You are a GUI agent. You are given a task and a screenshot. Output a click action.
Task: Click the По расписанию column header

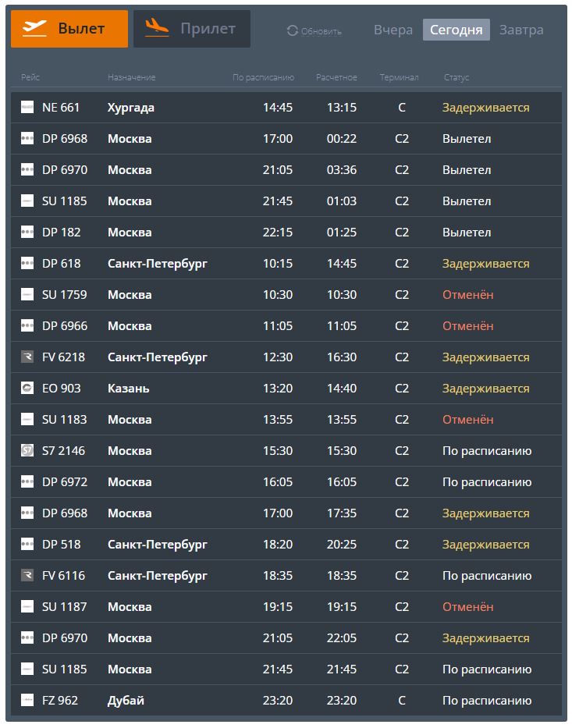[263, 77]
